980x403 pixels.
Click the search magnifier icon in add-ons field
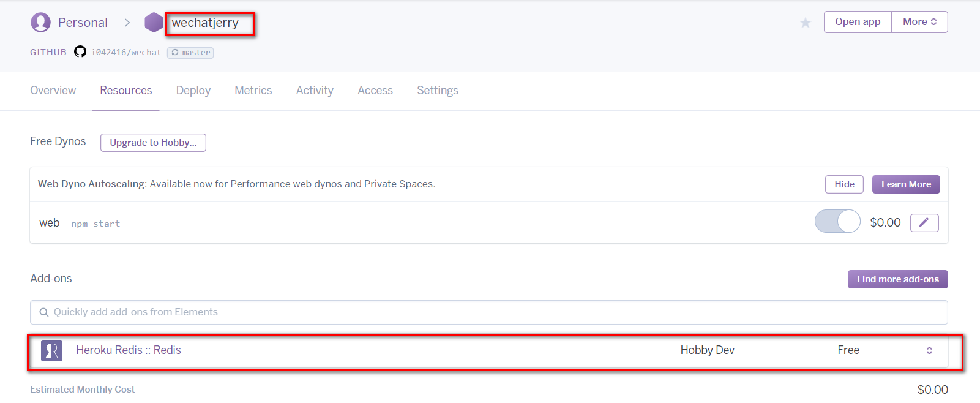click(x=44, y=312)
